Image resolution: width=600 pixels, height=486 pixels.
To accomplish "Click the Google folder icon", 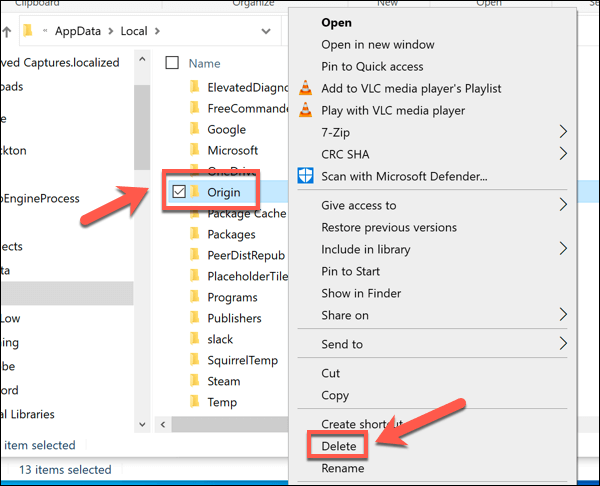I will (x=195, y=129).
